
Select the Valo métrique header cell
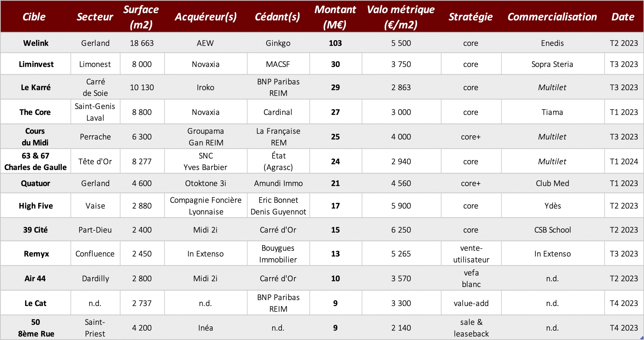pyautogui.click(x=401, y=17)
